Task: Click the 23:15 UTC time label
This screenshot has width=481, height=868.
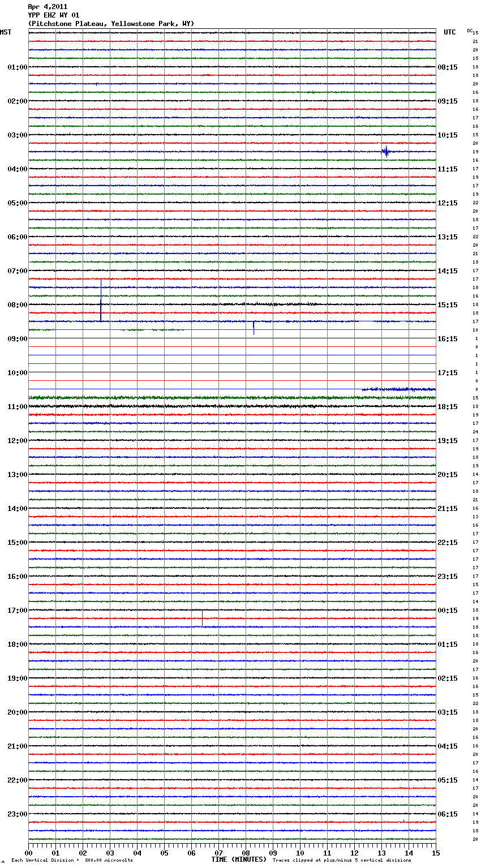Action: click(x=448, y=577)
